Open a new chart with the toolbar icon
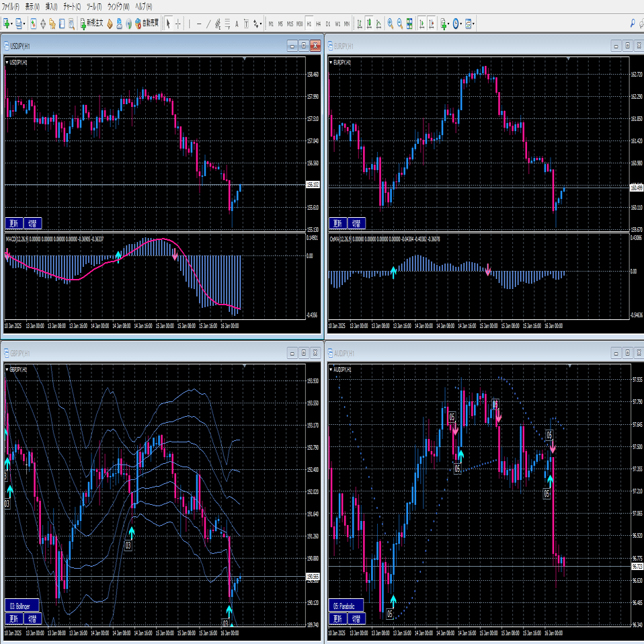This screenshot has height=644, width=644. [6, 24]
